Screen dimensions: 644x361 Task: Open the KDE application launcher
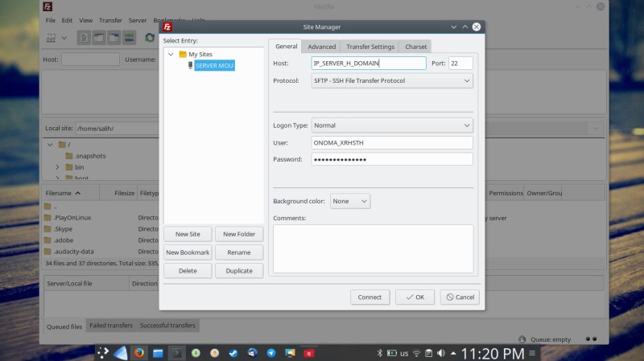coord(103,352)
